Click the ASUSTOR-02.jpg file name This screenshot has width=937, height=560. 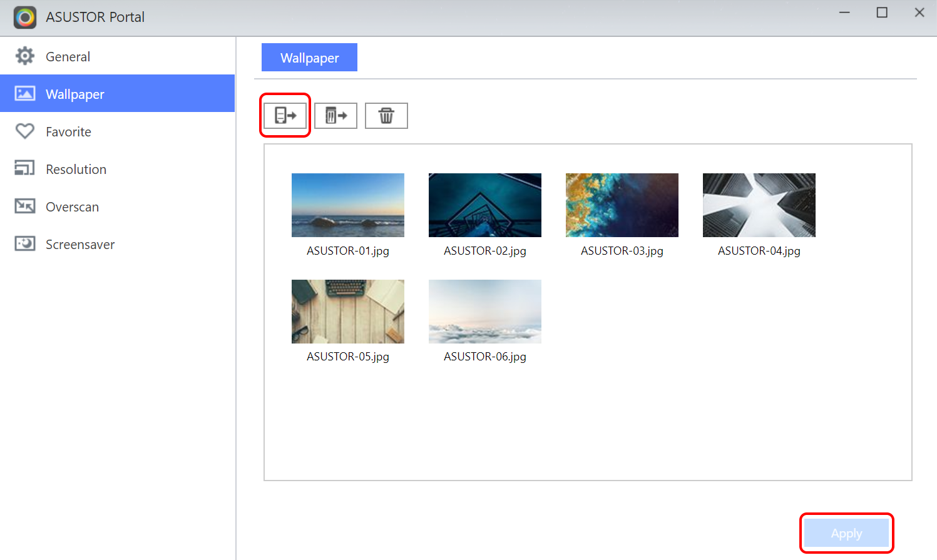click(x=485, y=251)
